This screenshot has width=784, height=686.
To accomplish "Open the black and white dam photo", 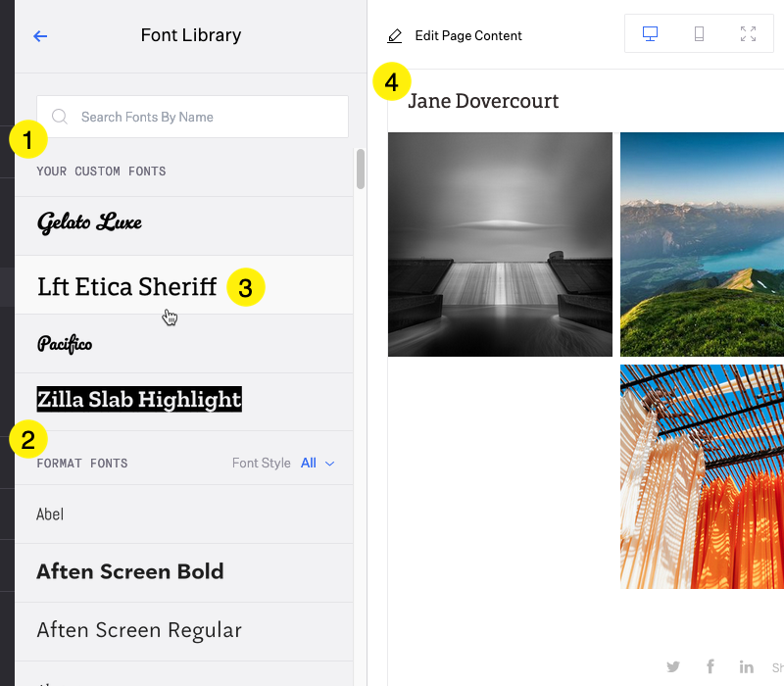I will click(500, 244).
